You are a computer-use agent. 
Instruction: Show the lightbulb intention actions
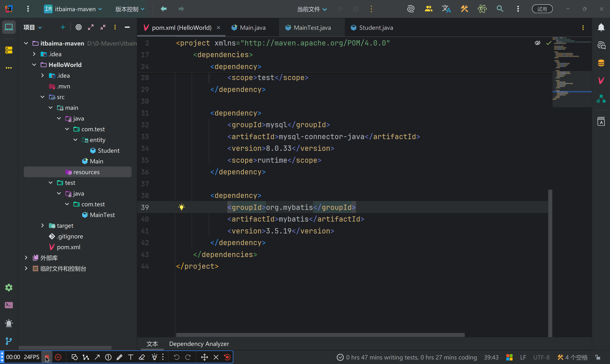(x=182, y=207)
